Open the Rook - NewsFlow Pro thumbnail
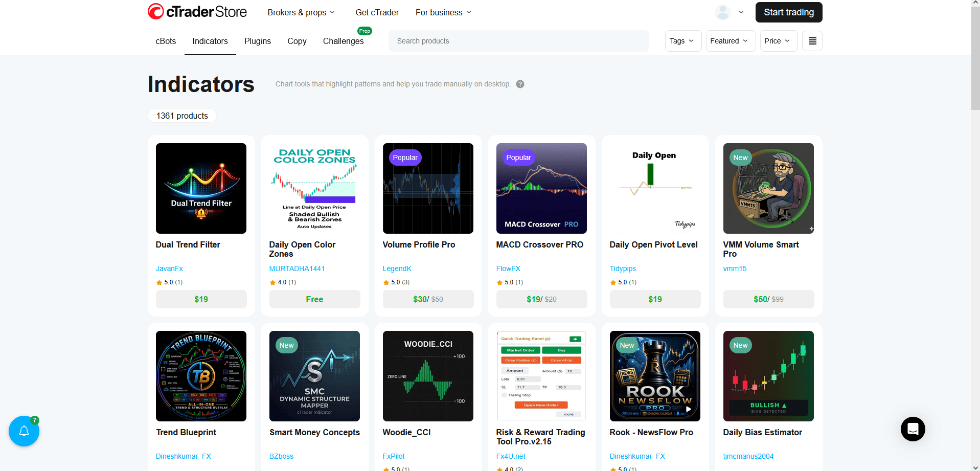Image resolution: width=980 pixels, height=471 pixels. tap(655, 376)
